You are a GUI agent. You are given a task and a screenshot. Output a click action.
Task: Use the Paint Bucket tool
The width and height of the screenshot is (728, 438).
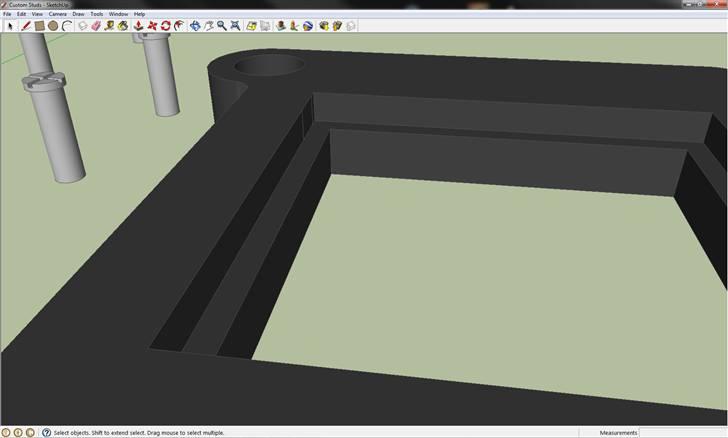pos(122,26)
